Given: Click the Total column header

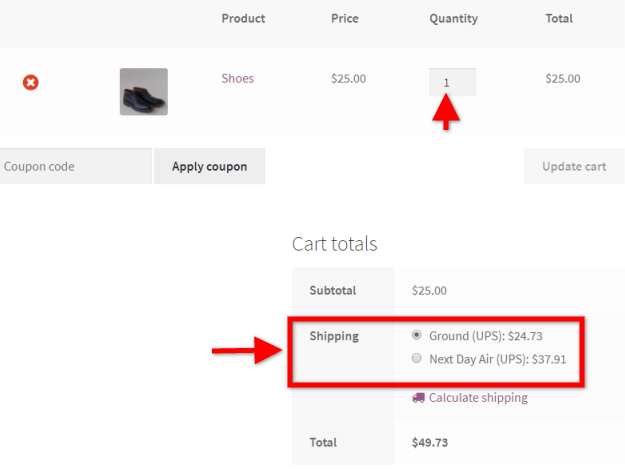Looking at the screenshot, I should point(559,18).
